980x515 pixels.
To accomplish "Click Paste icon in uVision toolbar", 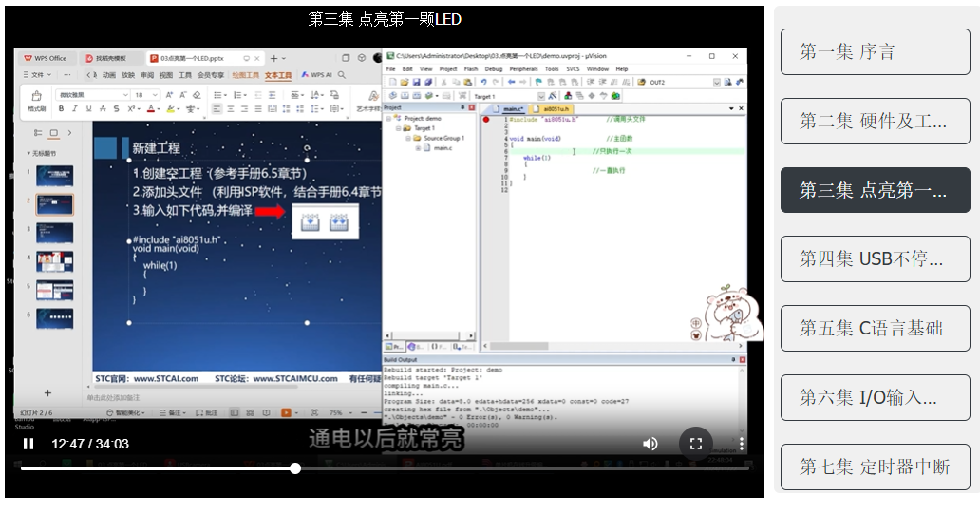I will pos(467,82).
